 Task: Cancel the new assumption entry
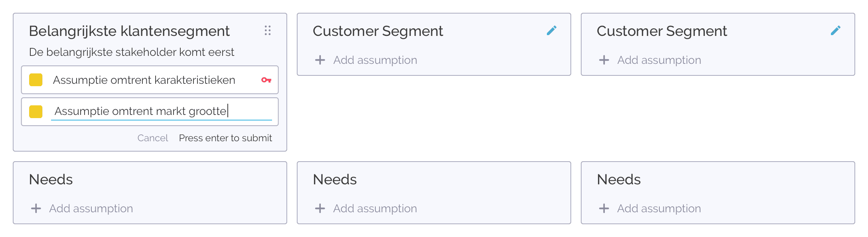point(153,138)
